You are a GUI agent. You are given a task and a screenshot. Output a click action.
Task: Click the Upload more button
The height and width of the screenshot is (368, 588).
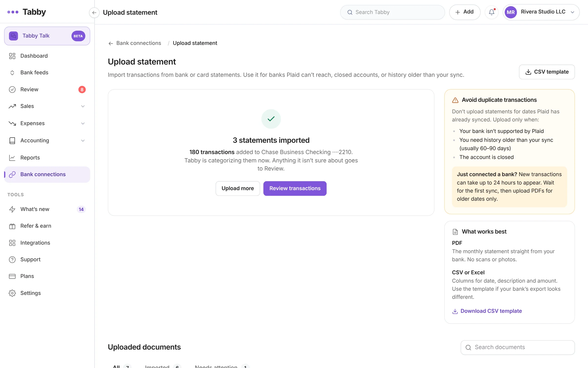238,188
